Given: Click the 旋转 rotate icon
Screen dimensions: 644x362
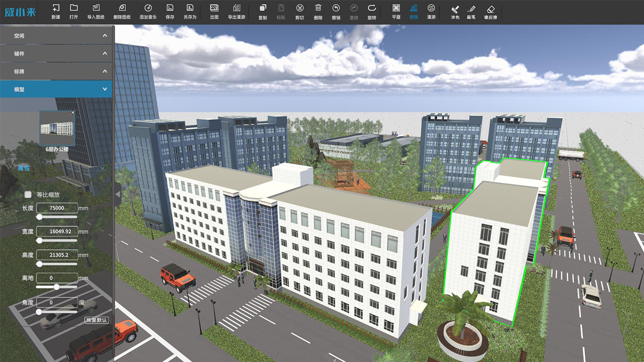Looking at the screenshot, I should [x=372, y=12].
